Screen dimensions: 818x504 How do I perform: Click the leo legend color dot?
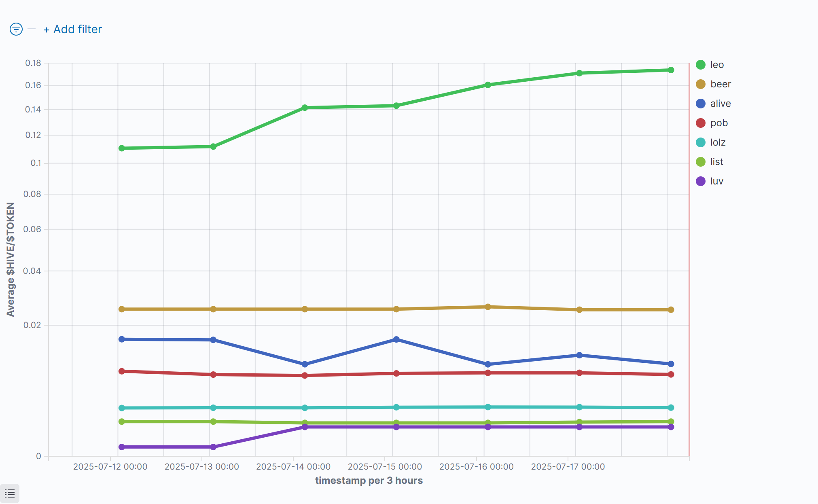tap(701, 65)
